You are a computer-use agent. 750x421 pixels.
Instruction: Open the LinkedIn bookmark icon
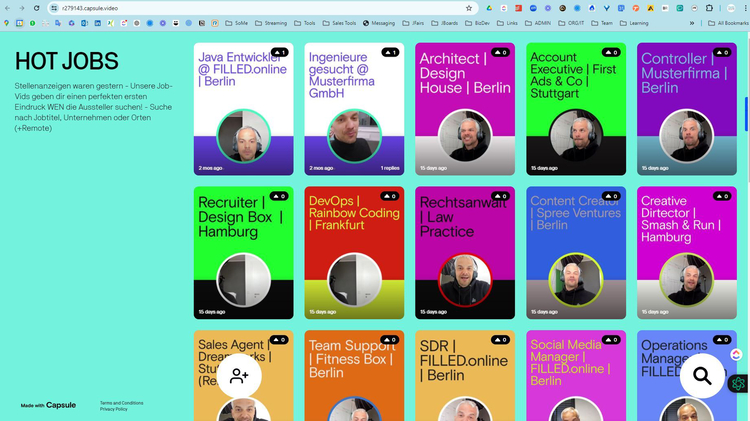coord(98,23)
